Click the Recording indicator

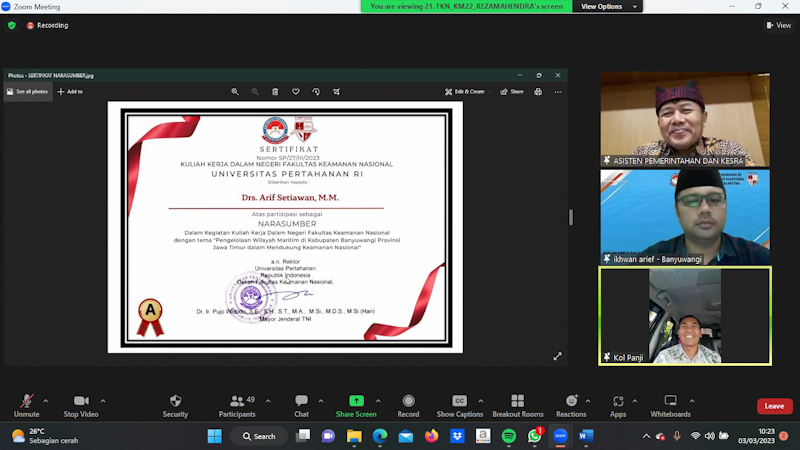pyautogui.click(x=47, y=25)
